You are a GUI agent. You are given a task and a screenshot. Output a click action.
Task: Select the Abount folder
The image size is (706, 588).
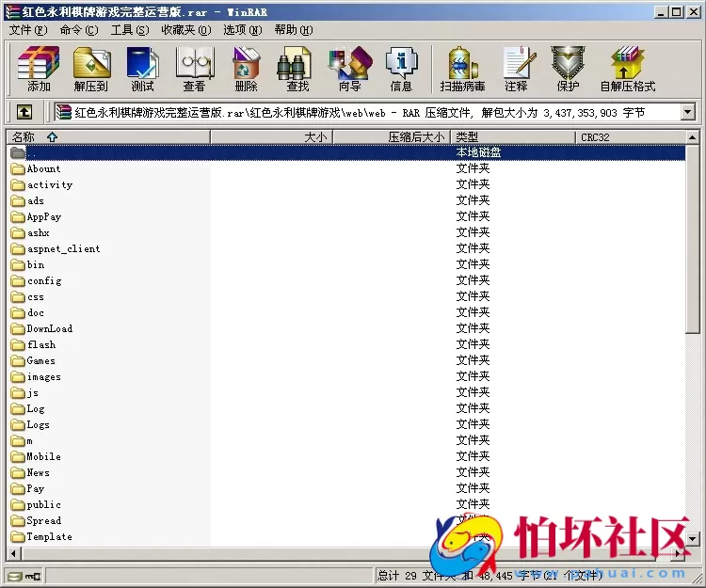click(36, 168)
